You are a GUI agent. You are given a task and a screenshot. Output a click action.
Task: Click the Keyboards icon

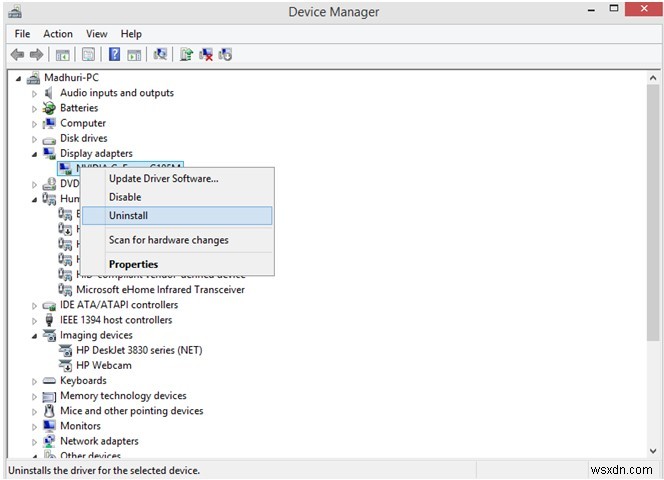pyautogui.click(x=49, y=380)
